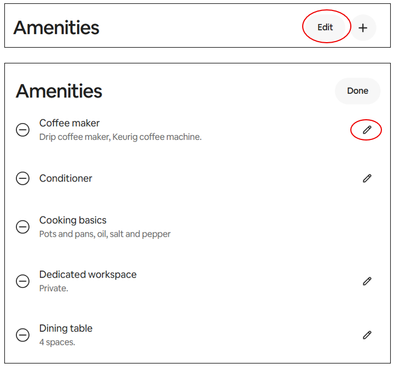Delete Dedicated workspace using minus icon
The image size is (400, 369).
(23, 281)
